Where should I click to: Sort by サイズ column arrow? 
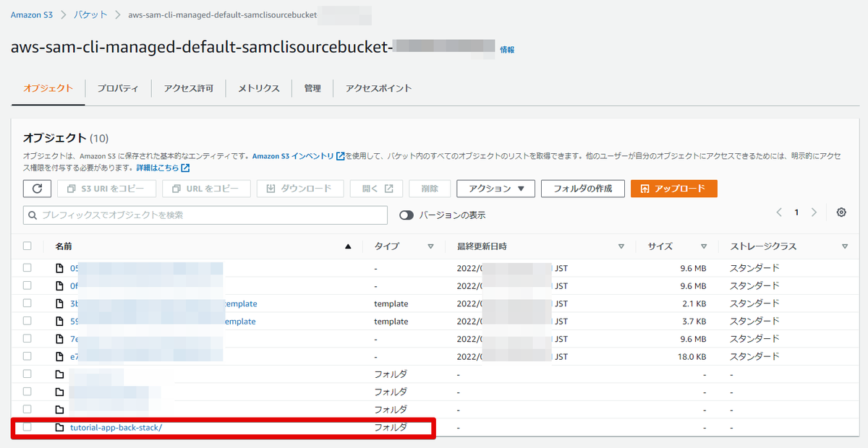click(704, 246)
